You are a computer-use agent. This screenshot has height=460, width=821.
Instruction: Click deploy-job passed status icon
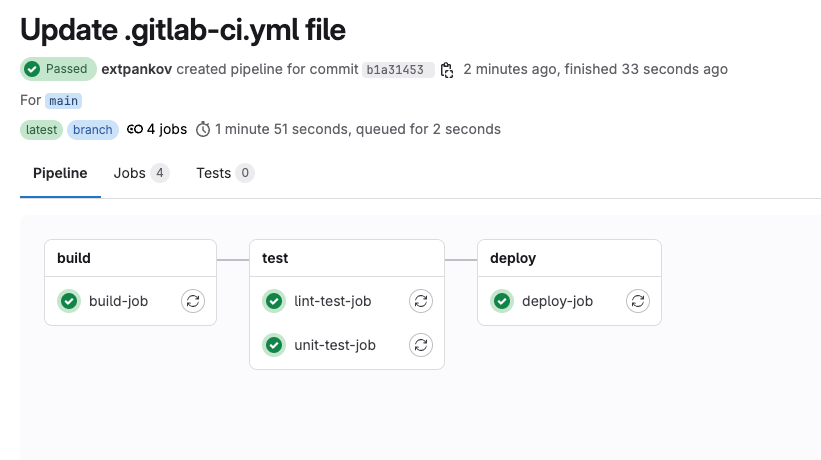click(502, 301)
